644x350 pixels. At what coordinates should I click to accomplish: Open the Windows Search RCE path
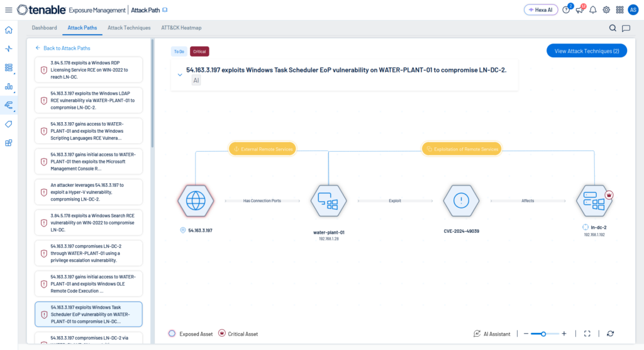pos(89,222)
